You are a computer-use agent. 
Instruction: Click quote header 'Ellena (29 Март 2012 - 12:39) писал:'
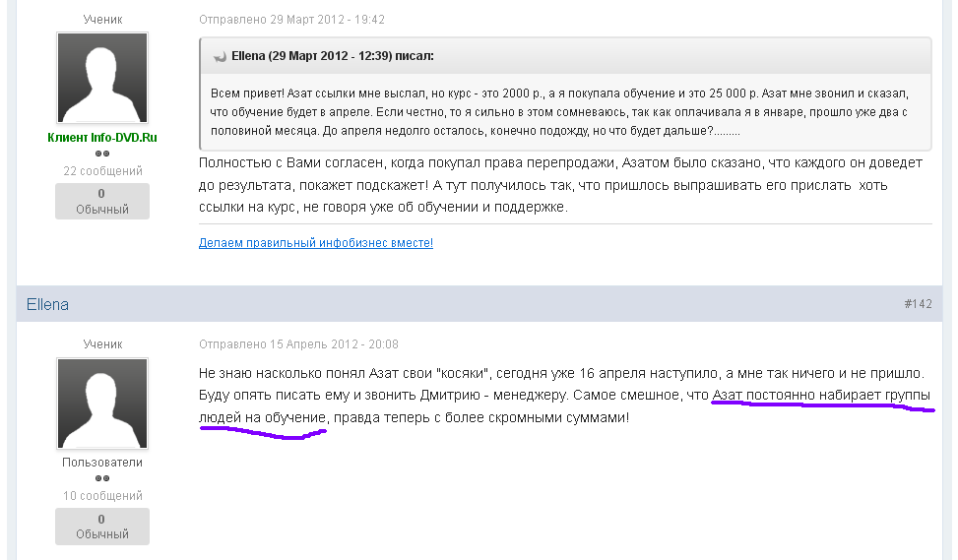tap(333, 56)
